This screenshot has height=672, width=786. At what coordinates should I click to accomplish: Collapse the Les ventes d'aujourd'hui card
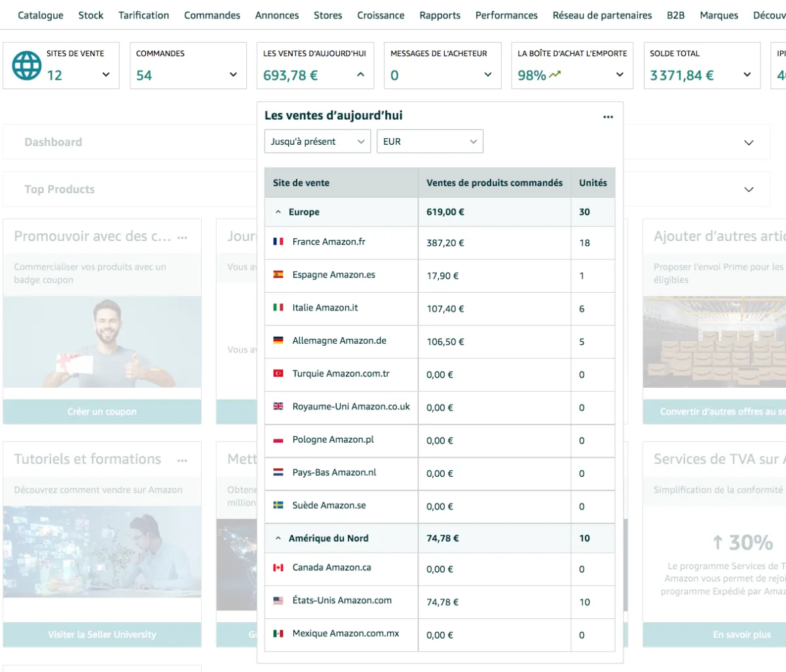pyautogui.click(x=361, y=75)
